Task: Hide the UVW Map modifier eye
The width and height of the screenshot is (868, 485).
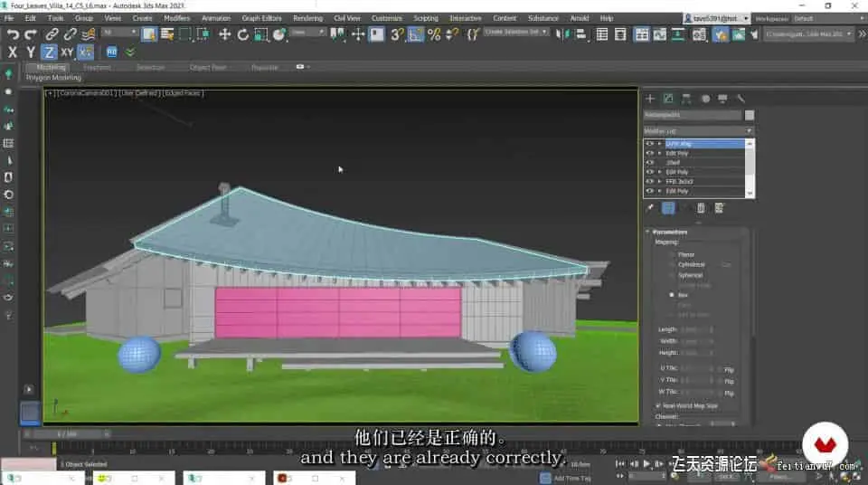Action: [x=650, y=144]
